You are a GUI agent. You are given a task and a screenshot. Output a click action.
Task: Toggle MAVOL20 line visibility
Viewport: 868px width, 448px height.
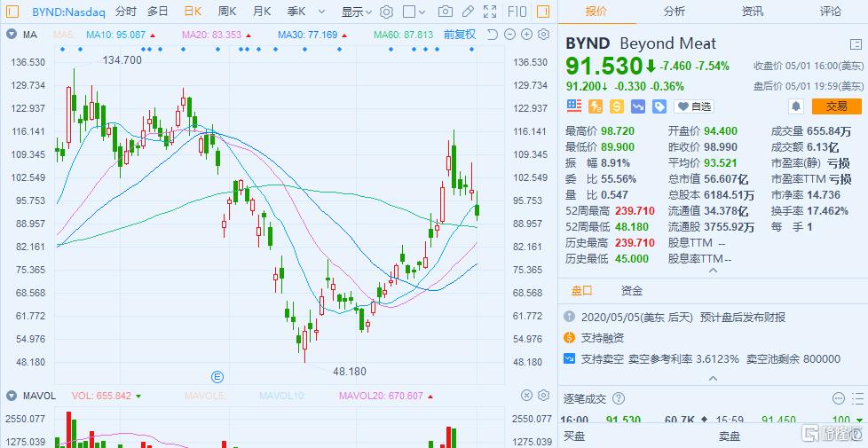(382, 396)
